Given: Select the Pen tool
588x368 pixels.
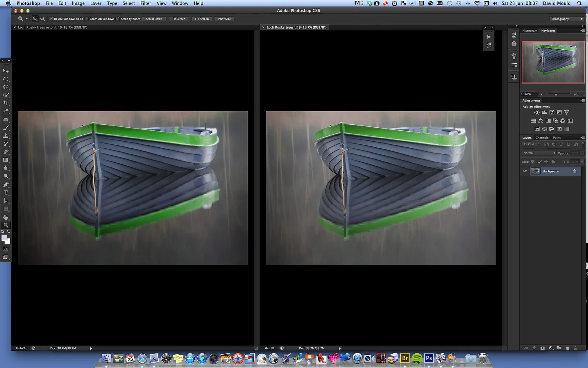Looking at the screenshot, I should [x=6, y=185].
